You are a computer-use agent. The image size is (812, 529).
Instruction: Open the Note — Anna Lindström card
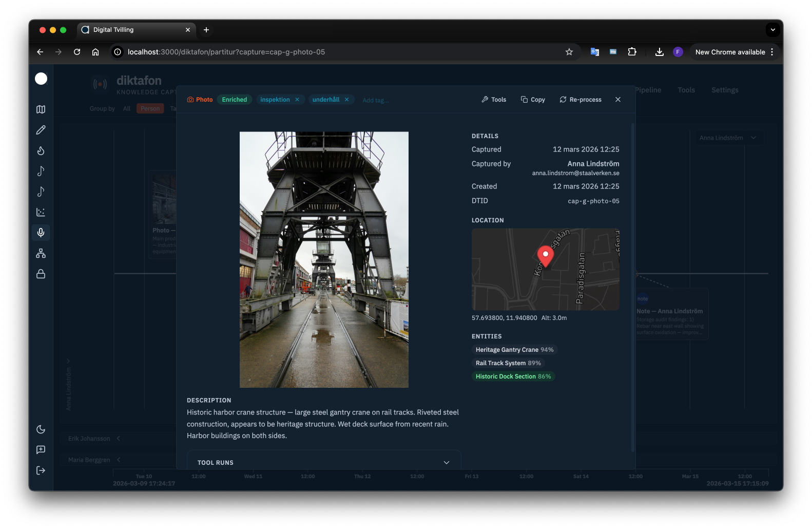click(672, 314)
